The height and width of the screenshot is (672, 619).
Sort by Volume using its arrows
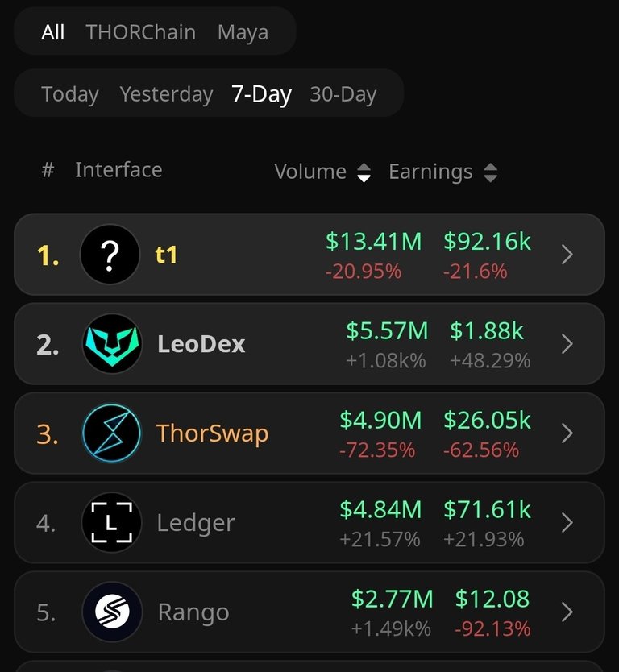[364, 172]
